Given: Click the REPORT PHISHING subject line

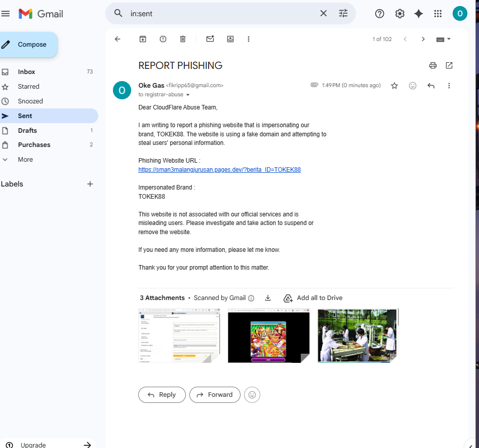Looking at the screenshot, I should point(180,66).
